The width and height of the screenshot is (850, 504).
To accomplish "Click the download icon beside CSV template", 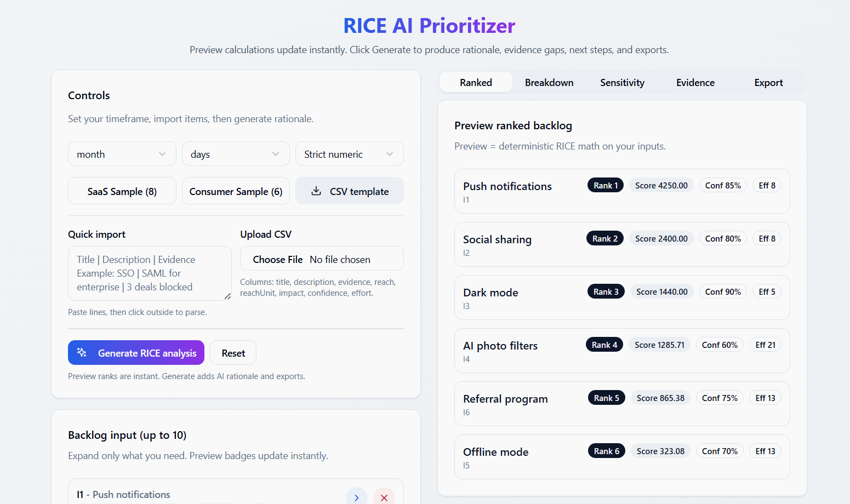I will 316,191.
